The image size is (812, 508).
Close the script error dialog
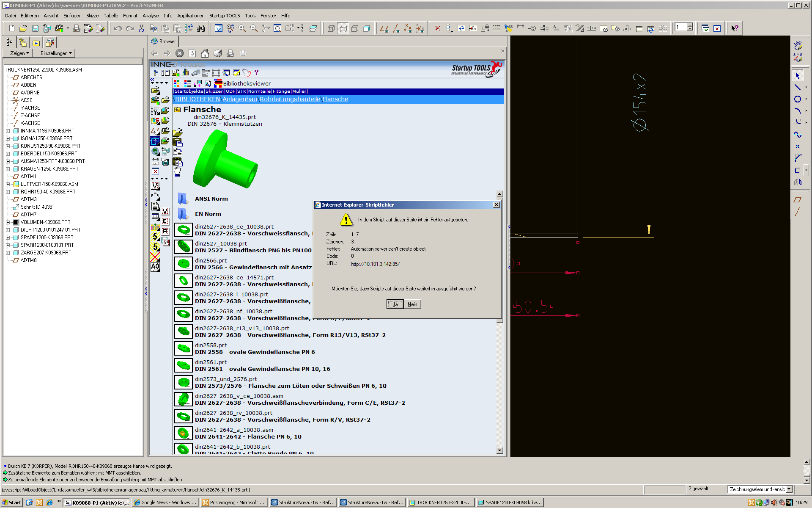click(x=497, y=205)
